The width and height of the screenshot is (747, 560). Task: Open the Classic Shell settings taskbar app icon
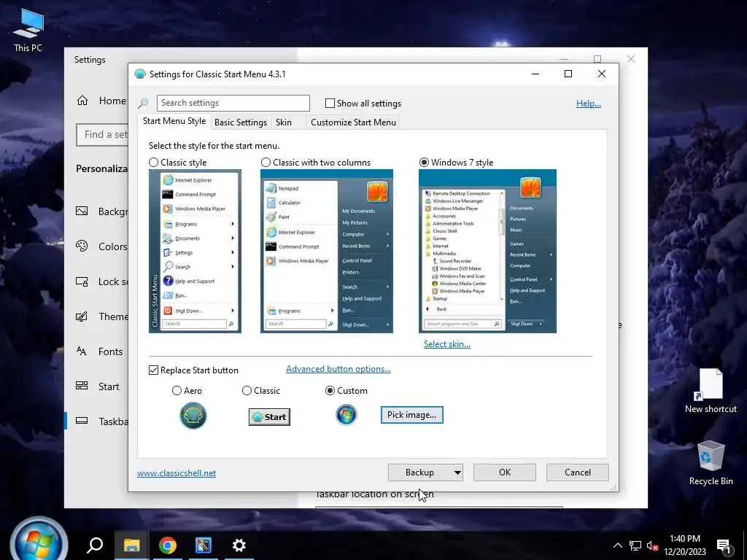[x=204, y=545]
